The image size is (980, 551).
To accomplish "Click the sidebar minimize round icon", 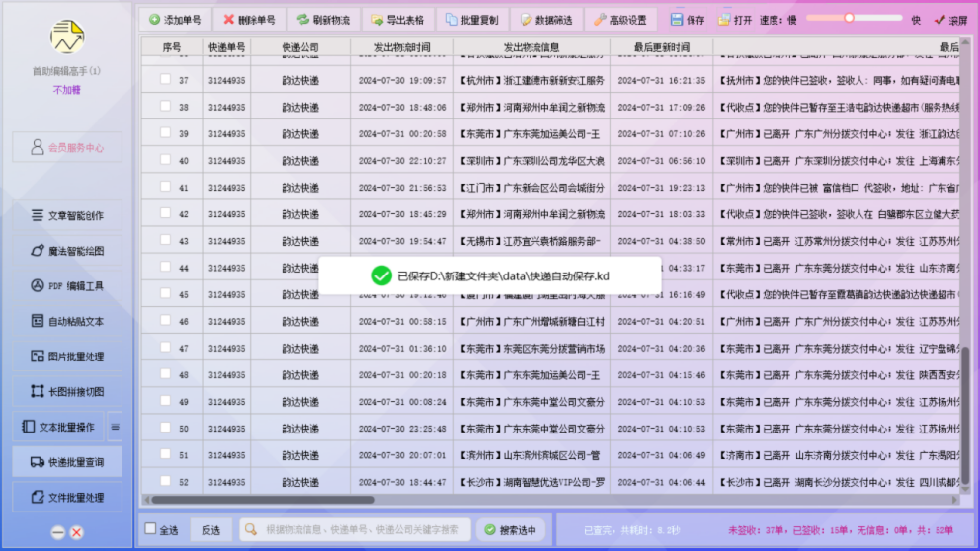I will coord(58,532).
